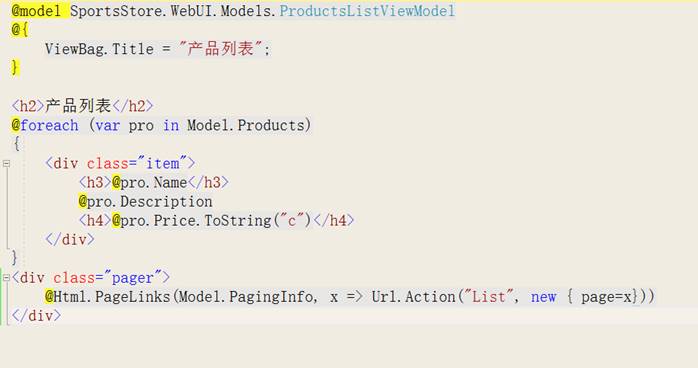
Task: Click the closing /div tag of item
Action: point(70,240)
